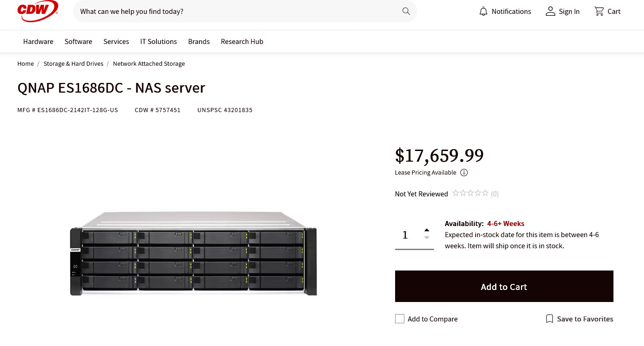
Task: Open Storage & Hard Drives breadcrumb
Action: (74, 63)
